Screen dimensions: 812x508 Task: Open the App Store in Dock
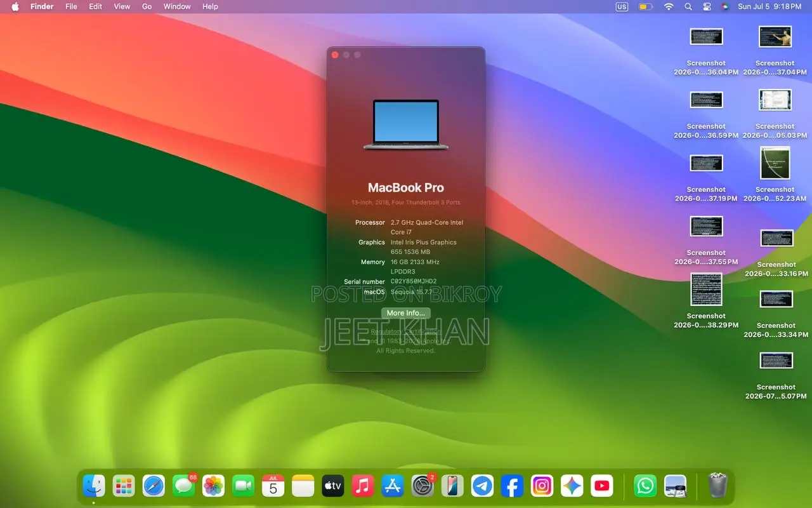click(x=393, y=486)
